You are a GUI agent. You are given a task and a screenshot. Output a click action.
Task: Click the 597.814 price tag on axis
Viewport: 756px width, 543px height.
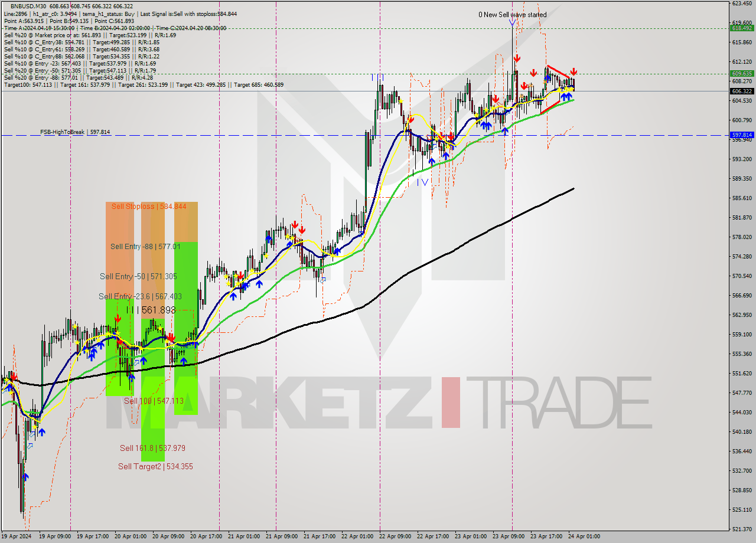coord(742,135)
